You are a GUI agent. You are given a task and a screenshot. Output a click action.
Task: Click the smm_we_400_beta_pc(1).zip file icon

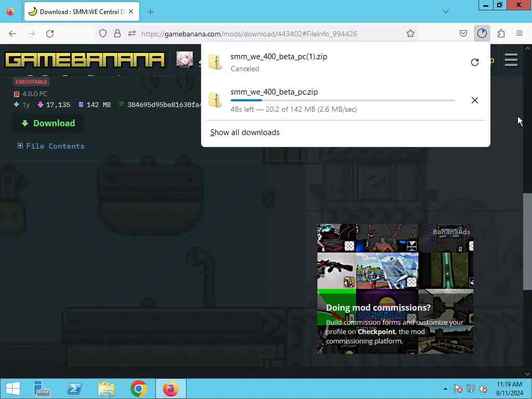tap(216, 62)
